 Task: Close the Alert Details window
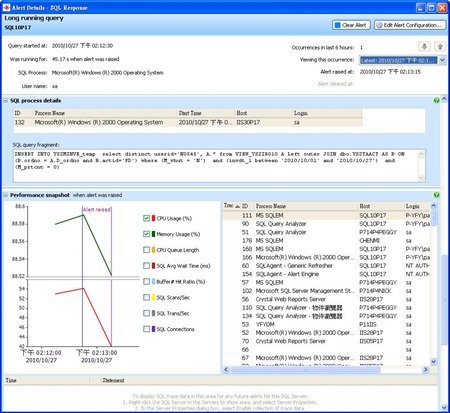coord(442,7)
